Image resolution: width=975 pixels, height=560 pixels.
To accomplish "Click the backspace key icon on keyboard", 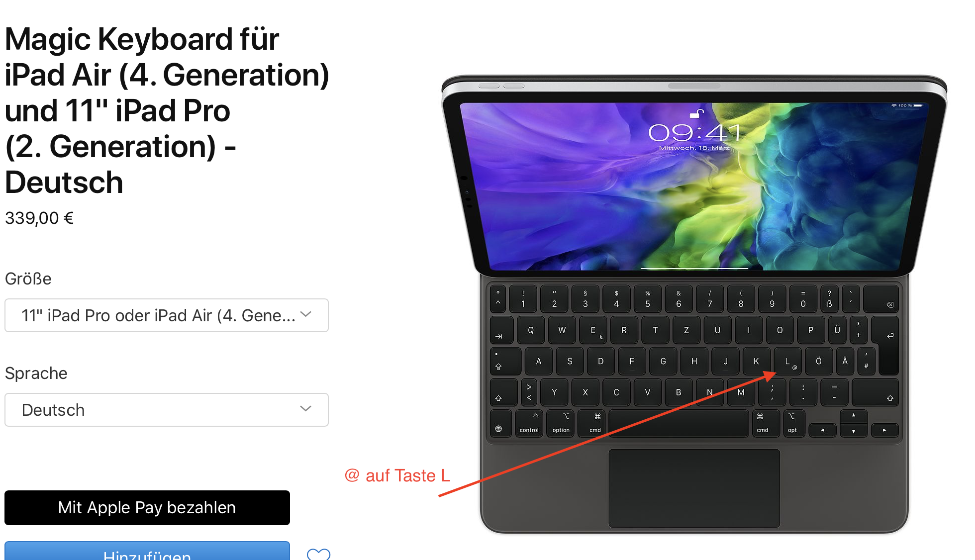I will (x=890, y=304).
